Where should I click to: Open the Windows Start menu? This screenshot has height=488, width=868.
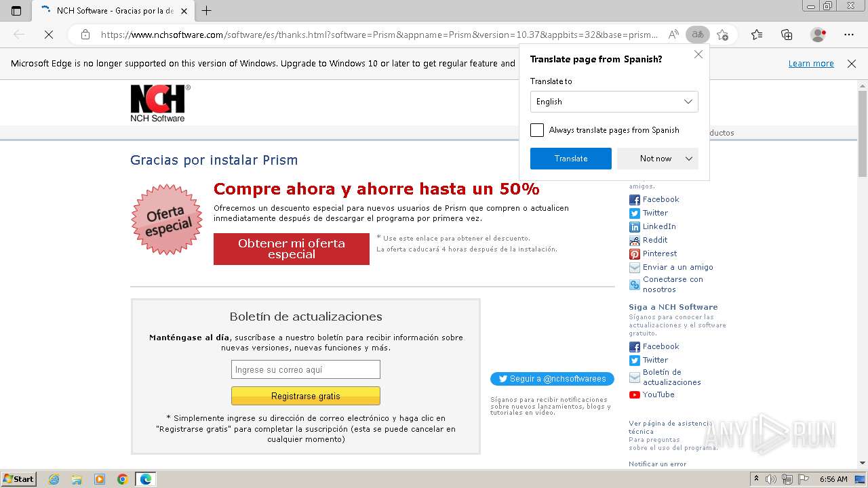coord(18,479)
